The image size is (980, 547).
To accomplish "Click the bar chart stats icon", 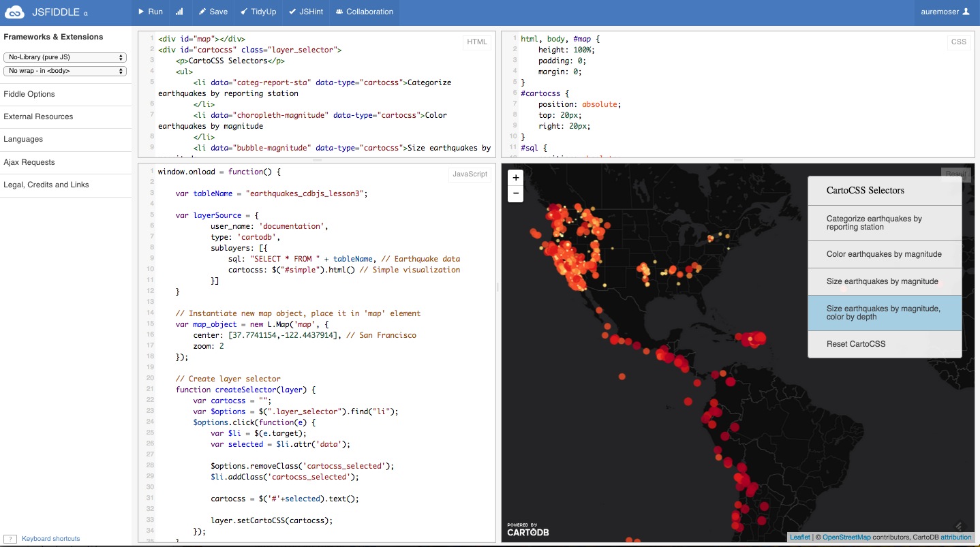I will [179, 12].
